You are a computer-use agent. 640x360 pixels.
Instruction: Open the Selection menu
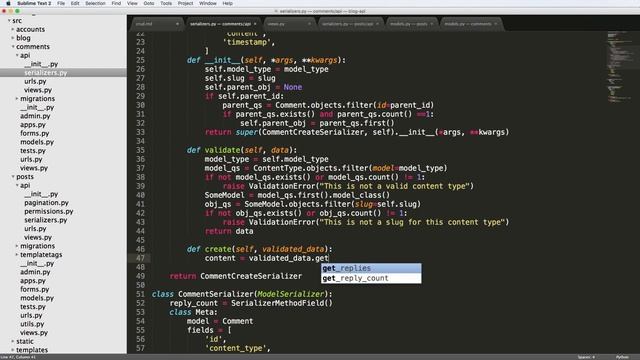pyautogui.click(x=95, y=3)
